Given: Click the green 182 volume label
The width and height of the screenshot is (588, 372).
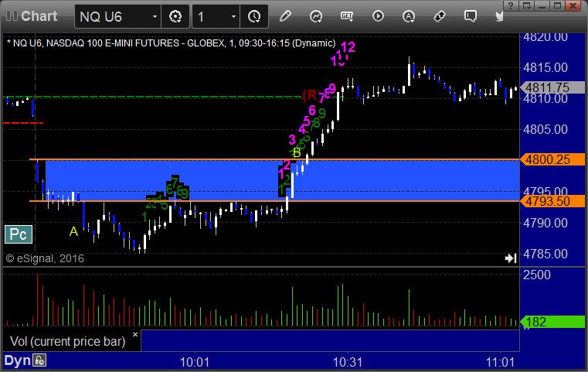Looking at the screenshot, I should pos(552,322).
